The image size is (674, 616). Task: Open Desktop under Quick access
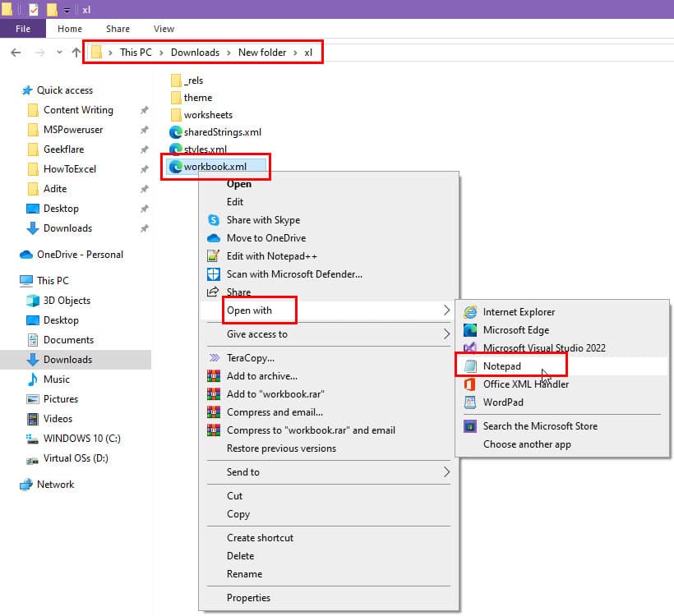pyautogui.click(x=61, y=209)
